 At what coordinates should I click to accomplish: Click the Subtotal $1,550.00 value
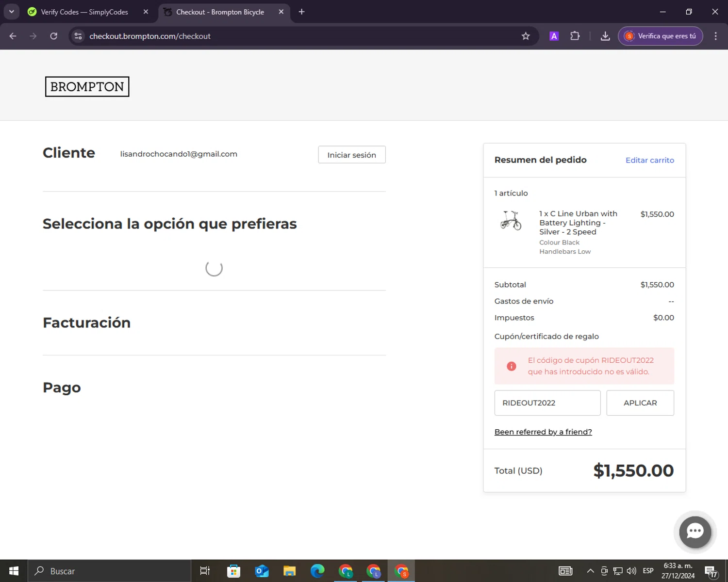(657, 285)
